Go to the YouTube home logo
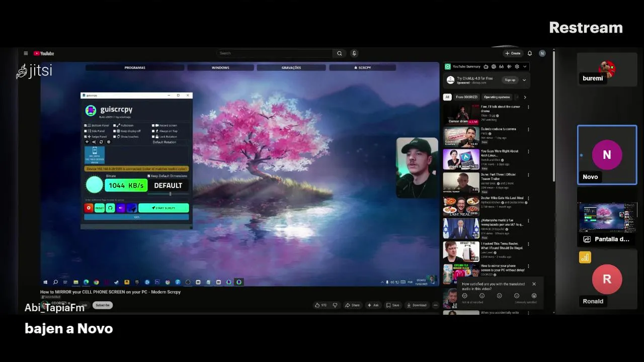Image resolution: width=644 pixels, height=362 pixels. (44, 53)
